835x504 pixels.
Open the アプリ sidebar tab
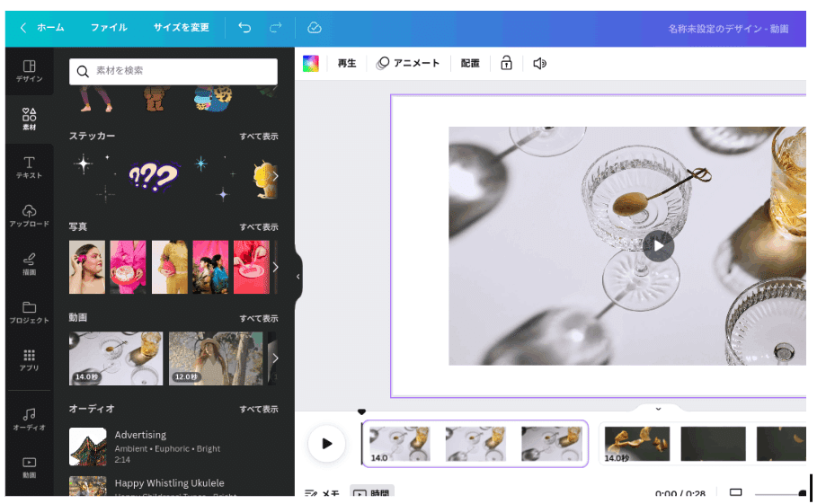click(30, 360)
